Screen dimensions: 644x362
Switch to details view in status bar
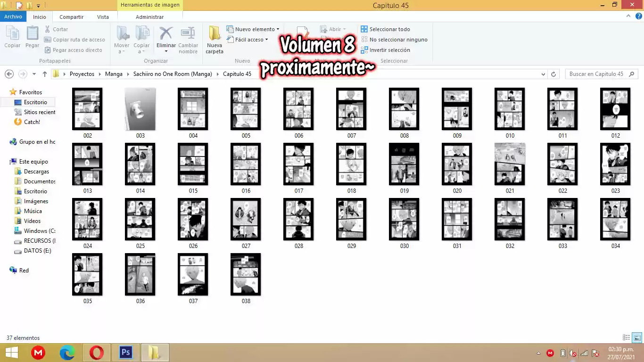pos(627,337)
